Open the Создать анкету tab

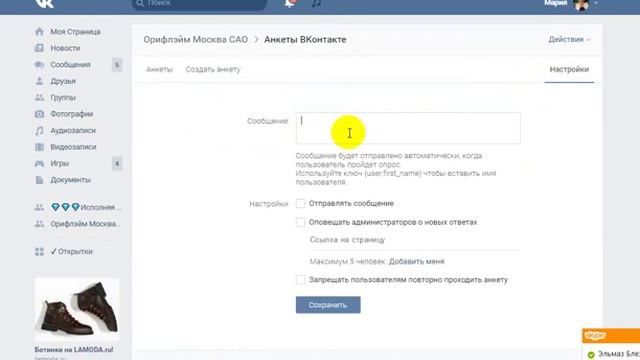[x=213, y=69]
